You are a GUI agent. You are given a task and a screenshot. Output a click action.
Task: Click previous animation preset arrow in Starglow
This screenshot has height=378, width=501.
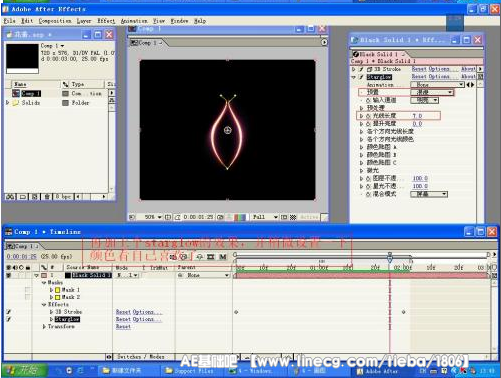[468, 85]
